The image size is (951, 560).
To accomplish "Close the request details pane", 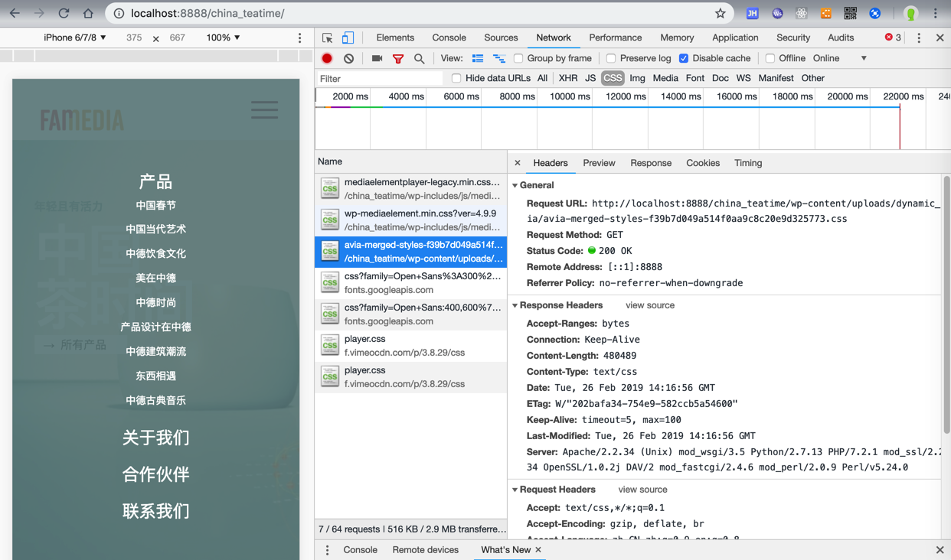I will (x=518, y=163).
